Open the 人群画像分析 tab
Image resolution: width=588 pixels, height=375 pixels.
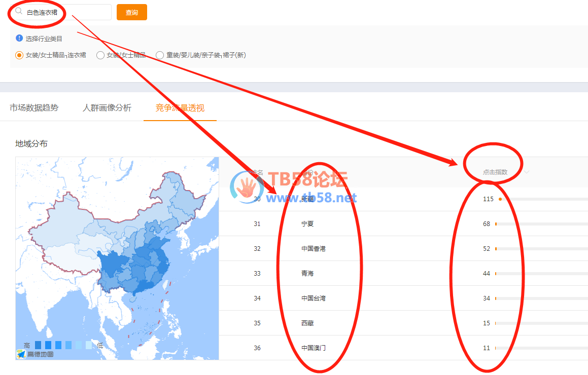107,107
